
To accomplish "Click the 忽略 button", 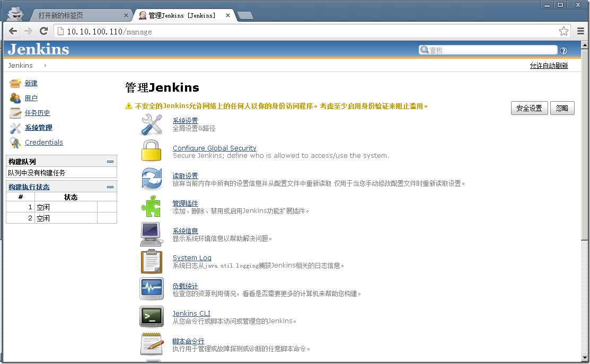I will coord(562,108).
